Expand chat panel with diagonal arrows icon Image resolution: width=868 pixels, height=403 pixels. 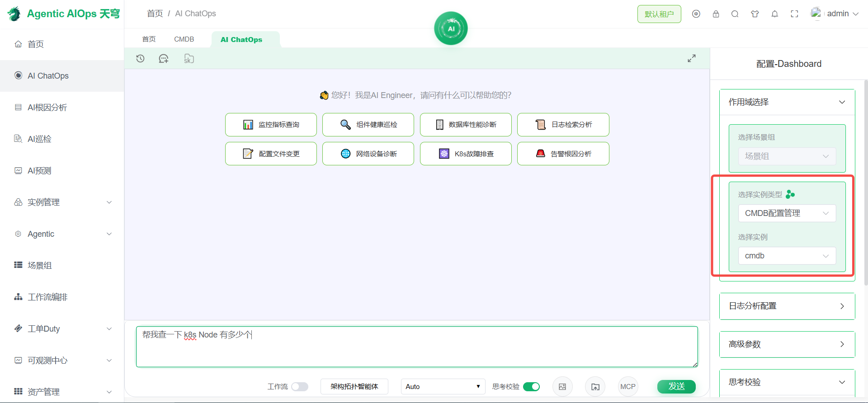point(692,59)
